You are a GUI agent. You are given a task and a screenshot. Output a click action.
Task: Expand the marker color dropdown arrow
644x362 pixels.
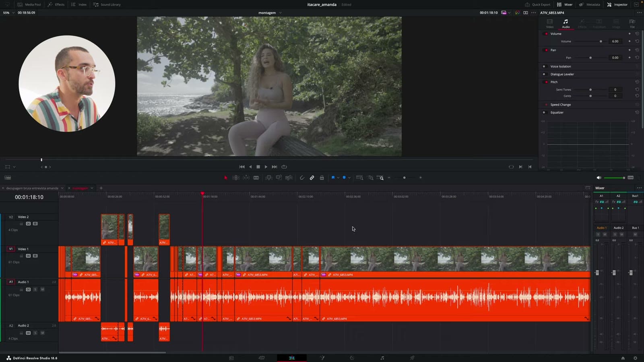click(349, 178)
